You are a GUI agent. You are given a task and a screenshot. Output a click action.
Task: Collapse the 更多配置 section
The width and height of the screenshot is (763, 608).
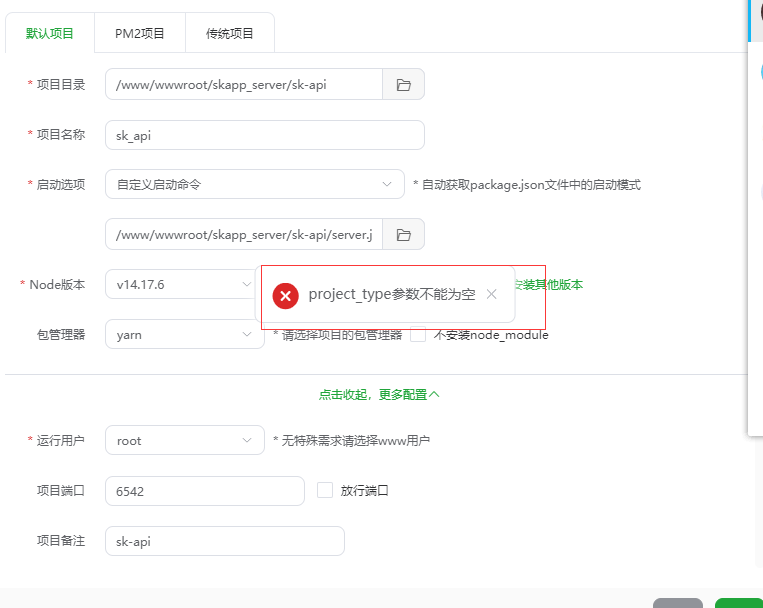379,394
